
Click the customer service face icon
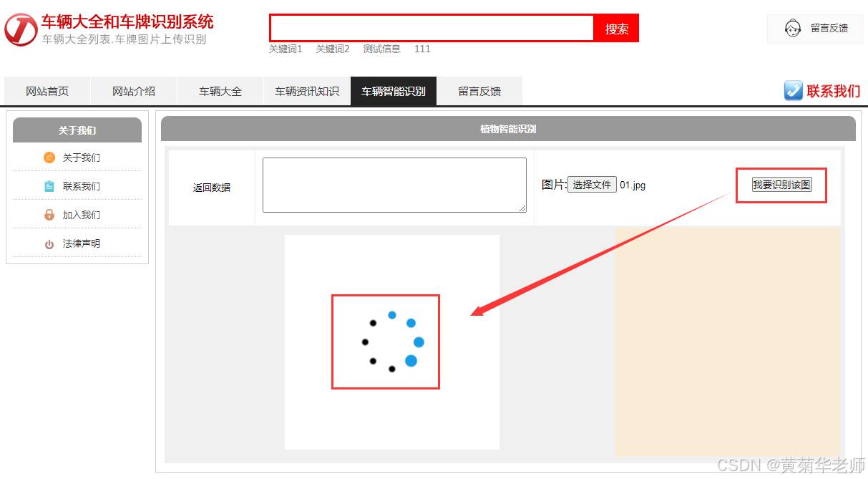[x=792, y=29]
